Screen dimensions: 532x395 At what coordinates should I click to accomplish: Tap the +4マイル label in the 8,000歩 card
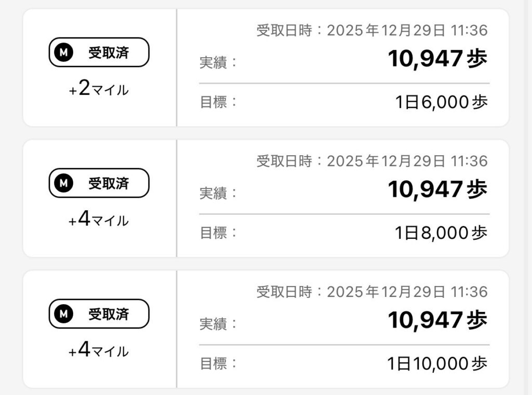click(x=99, y=220)
